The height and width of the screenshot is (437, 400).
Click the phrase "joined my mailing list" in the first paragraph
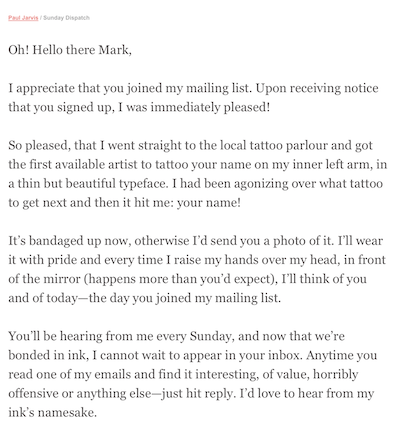pos(188,88)
